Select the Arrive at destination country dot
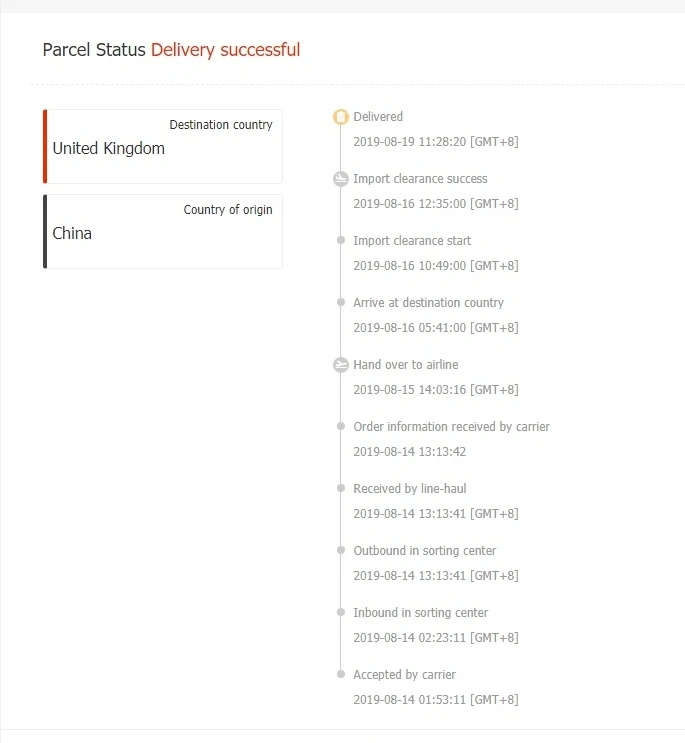The image size is (685, 743). (341, 303)
